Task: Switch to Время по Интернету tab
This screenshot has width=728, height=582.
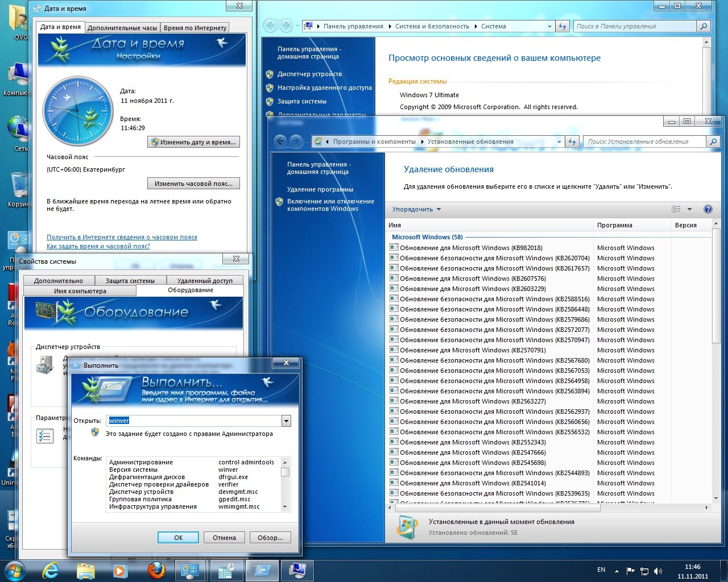Action: pyautogui.click(x=195, y=27)
